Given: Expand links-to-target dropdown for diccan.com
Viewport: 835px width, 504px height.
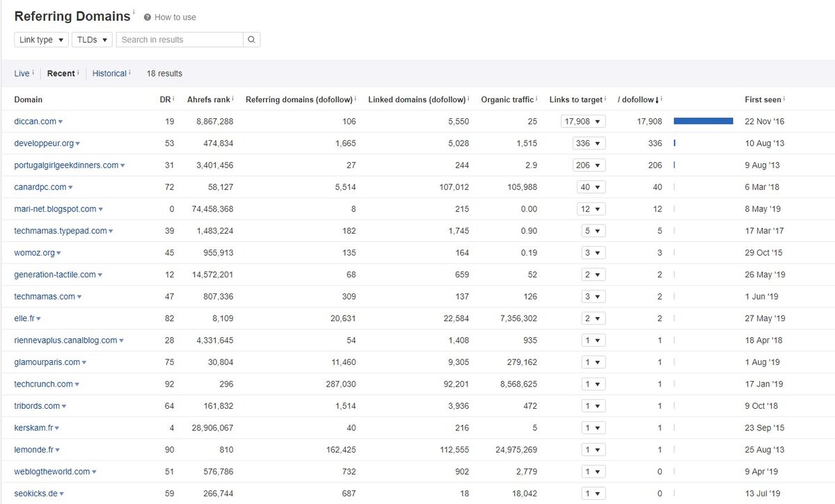Looking at the screenshot, I should pos(583,121).
